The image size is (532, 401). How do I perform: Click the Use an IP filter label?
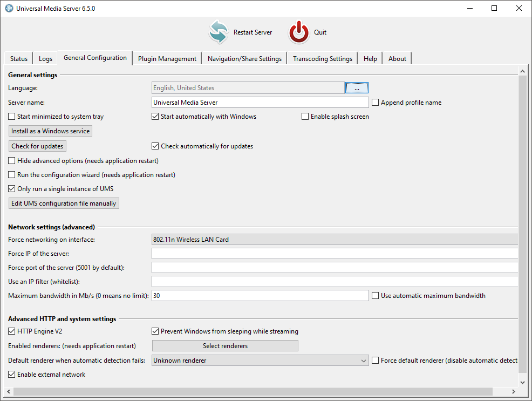(44, 282)
